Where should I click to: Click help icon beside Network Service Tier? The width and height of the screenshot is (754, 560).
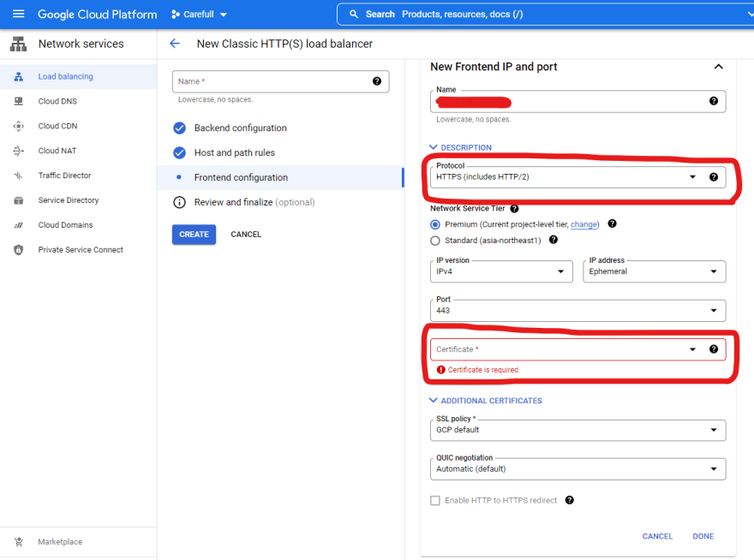point(514,209)
